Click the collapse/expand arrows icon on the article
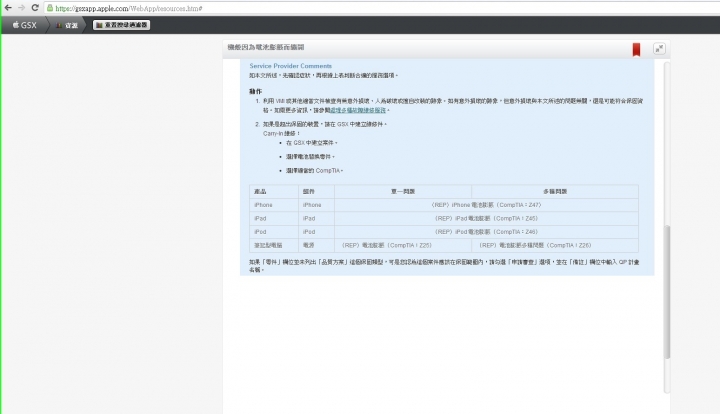720x414 pixels. [659, 49]
